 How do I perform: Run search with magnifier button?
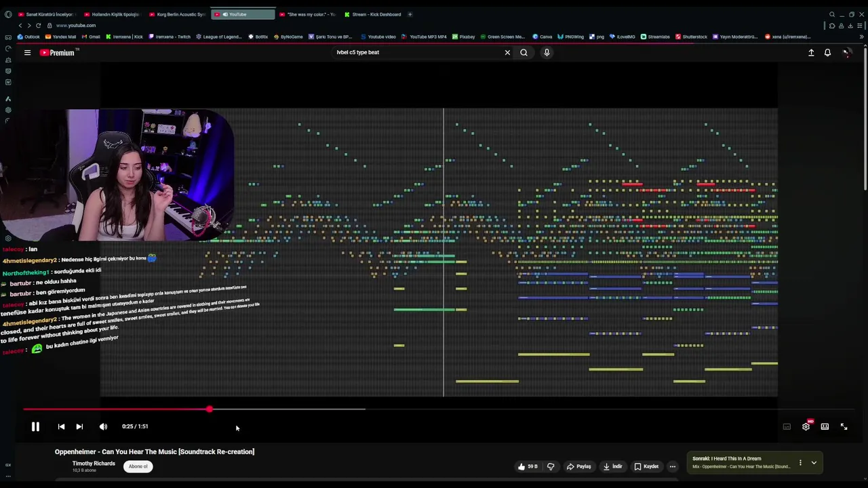(x=524, y=52)
